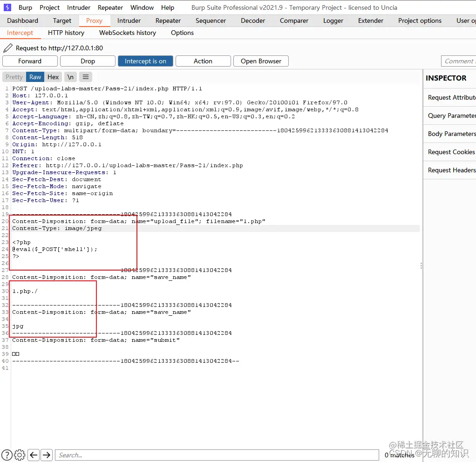Click the Drop button

click(88, 61)
